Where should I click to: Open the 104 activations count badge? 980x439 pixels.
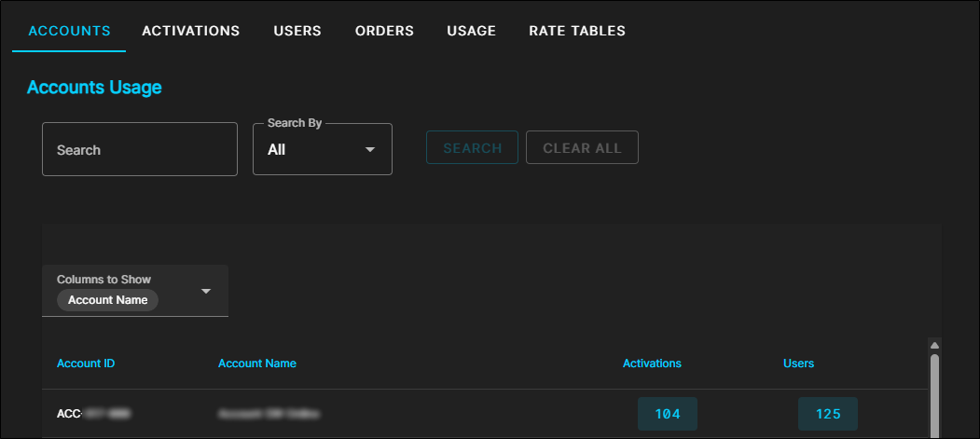pos(668,414)
